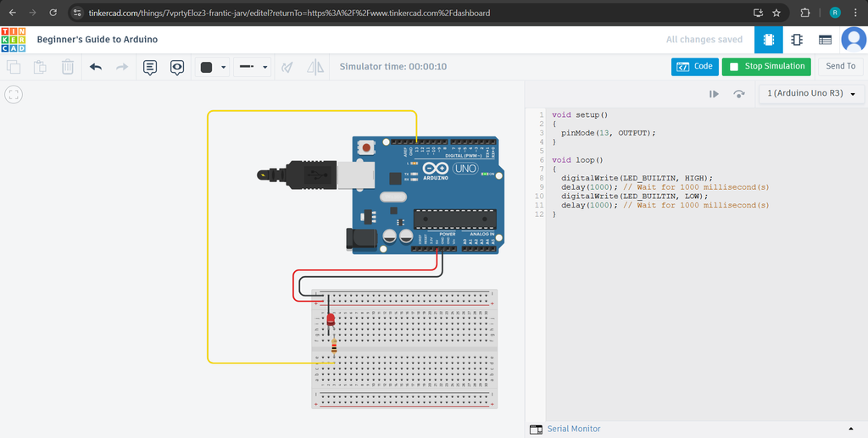Viewport: 868px width, 438px height.
Task: Click the browser address bar URL
Action: 289,13
